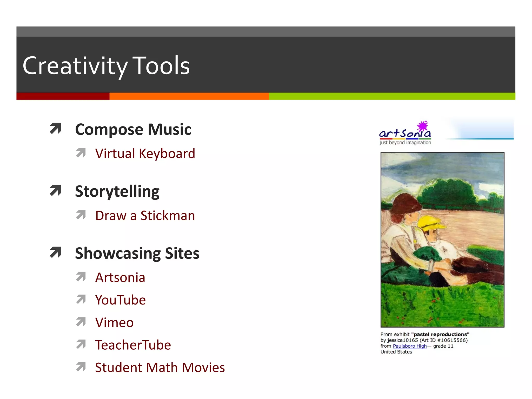The height and width of the screenshot is (399, 532).
Task: Click the arrow bullet beside Student Math Movies
Action: point(81,367)
